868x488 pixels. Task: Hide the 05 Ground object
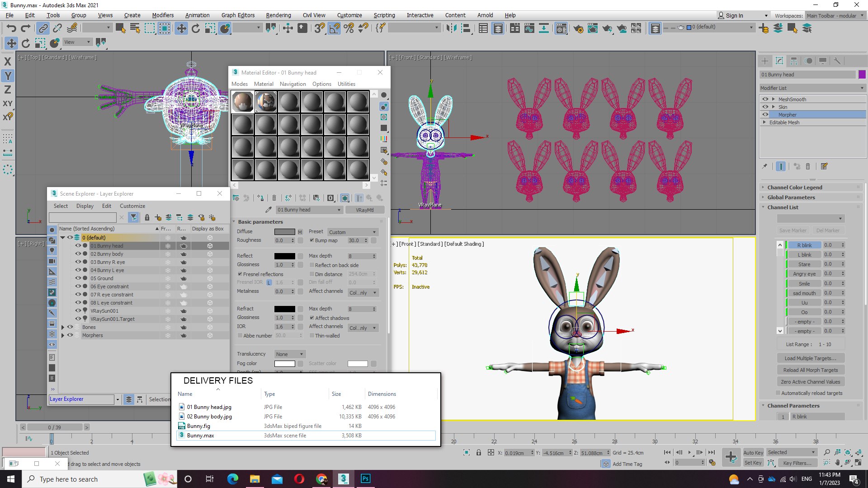(78, 278)
